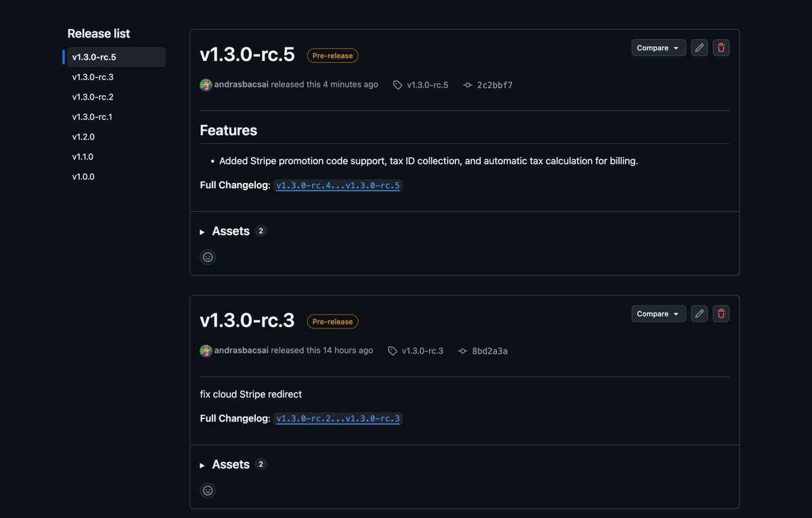Click the Release list heading
This screenshot has height=518, width=812.
[99, 33]
